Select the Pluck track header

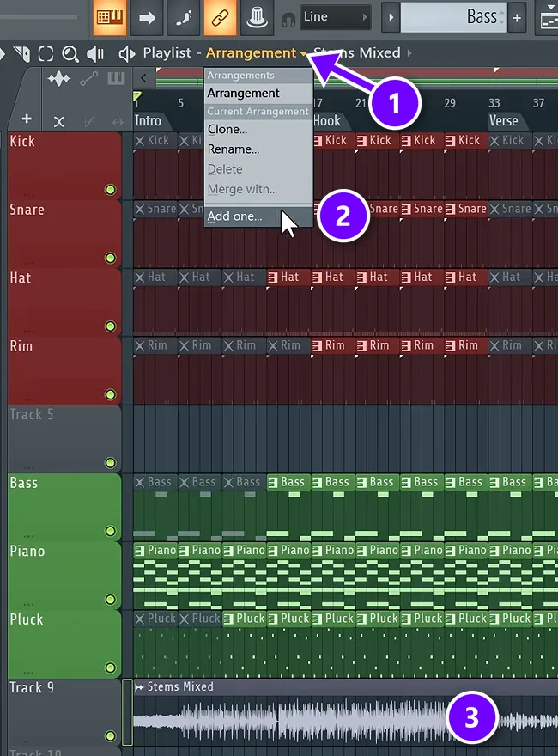pyautogui.click(x=64, y=643)
